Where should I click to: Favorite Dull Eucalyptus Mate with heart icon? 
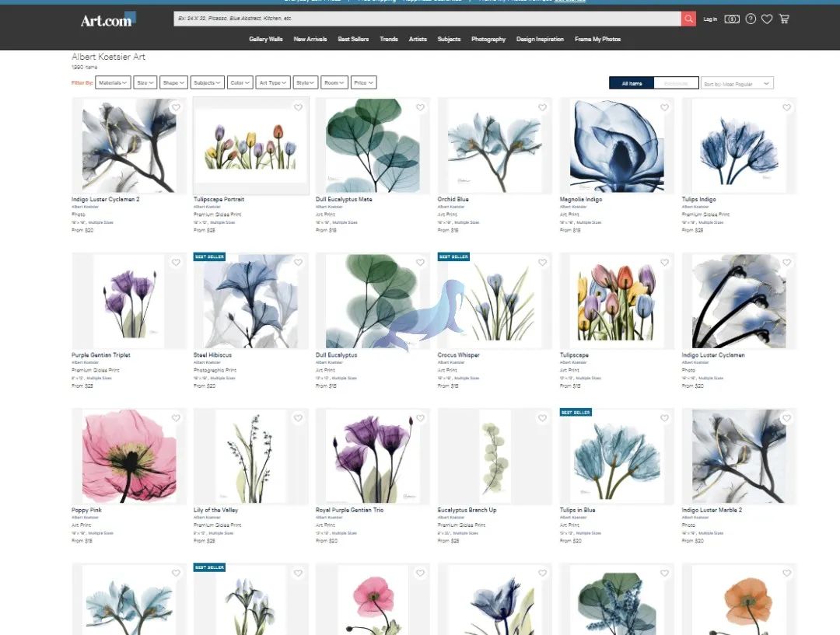tap(420, 107)
